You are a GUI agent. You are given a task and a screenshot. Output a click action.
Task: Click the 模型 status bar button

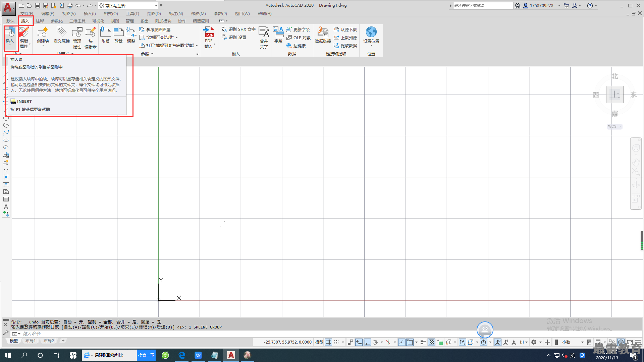(x=319, y=342)
